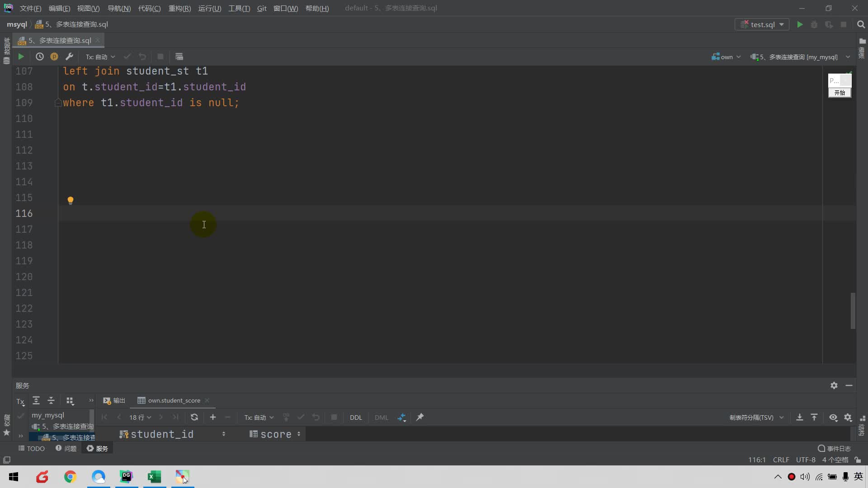Image resolution: width=868 pixels, height=488 pixels.
Task: Open Chrome from the Windows taskbar
Action: (70, 476)
